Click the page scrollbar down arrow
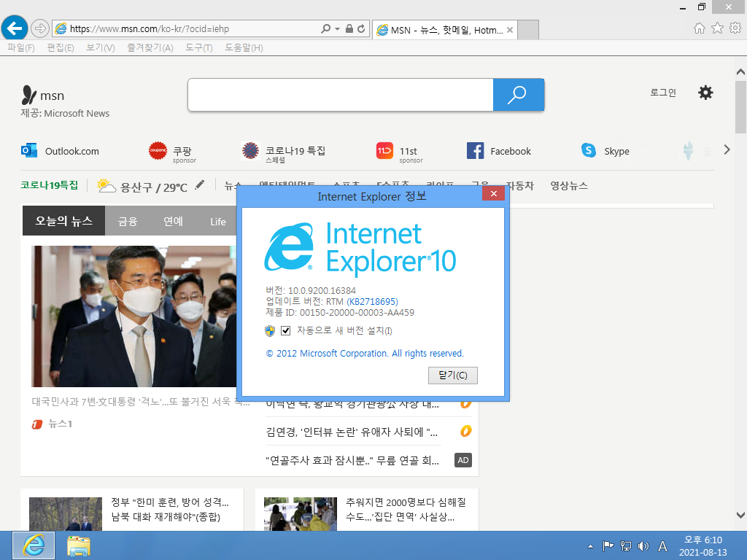This screenshot has width=747, height=560. click(x=740, y=515)
